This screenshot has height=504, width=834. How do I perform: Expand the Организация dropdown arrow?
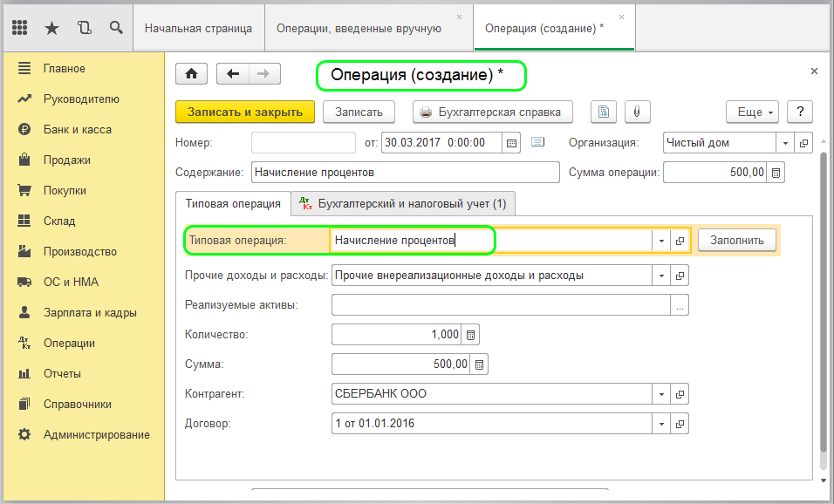tap(785, 143)
